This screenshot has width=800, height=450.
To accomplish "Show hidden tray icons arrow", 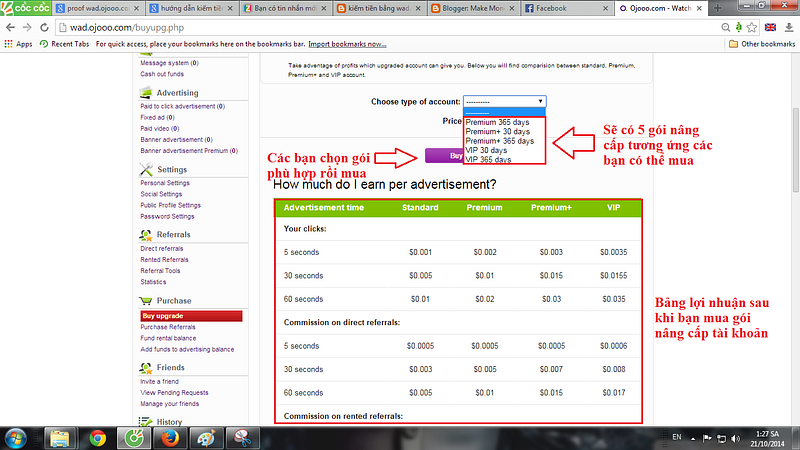I will [x=693, y=438].
